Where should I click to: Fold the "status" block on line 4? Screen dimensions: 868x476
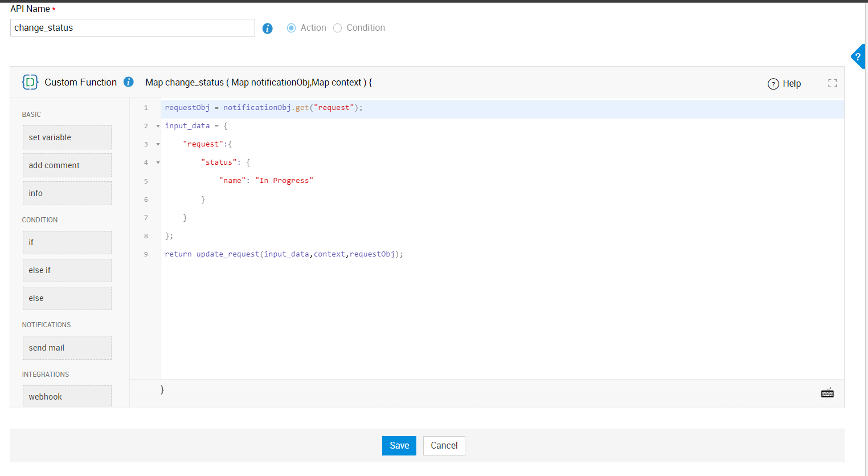[158, 162]
